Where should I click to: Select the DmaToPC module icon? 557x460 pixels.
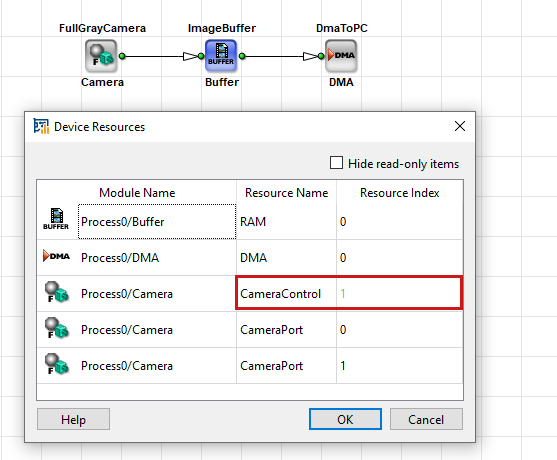pos(341,56)
